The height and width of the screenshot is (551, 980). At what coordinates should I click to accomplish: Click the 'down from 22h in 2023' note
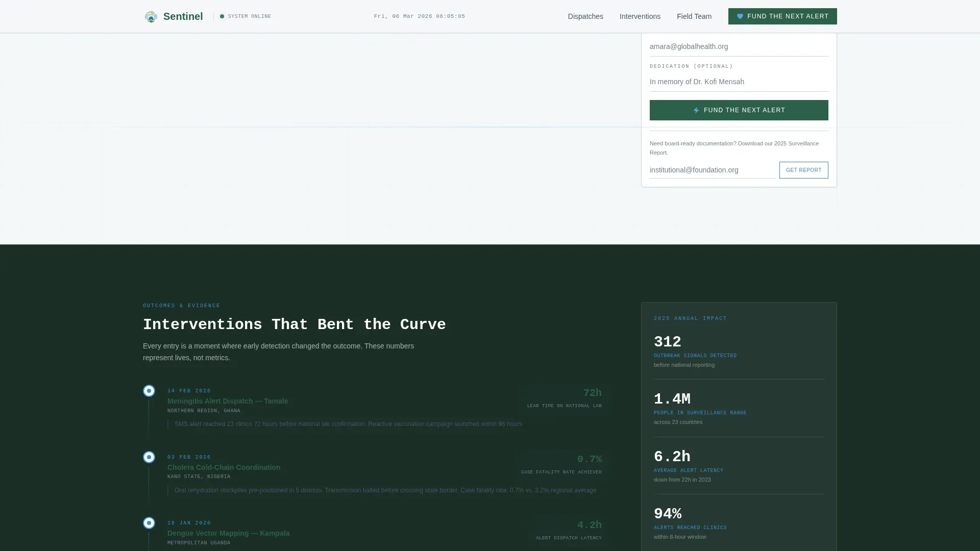pyautogui.click(x=682, y=480)
